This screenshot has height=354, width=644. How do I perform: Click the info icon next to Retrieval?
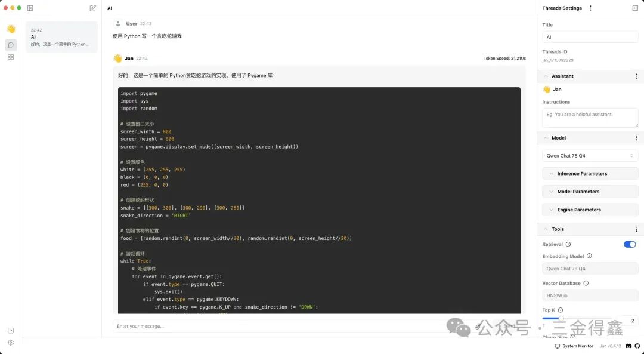click(568, 244)
